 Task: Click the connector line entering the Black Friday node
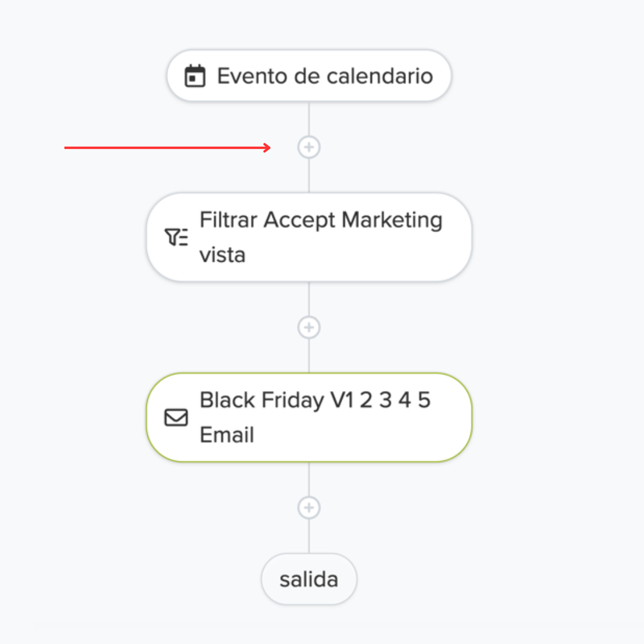click(309, 356)
